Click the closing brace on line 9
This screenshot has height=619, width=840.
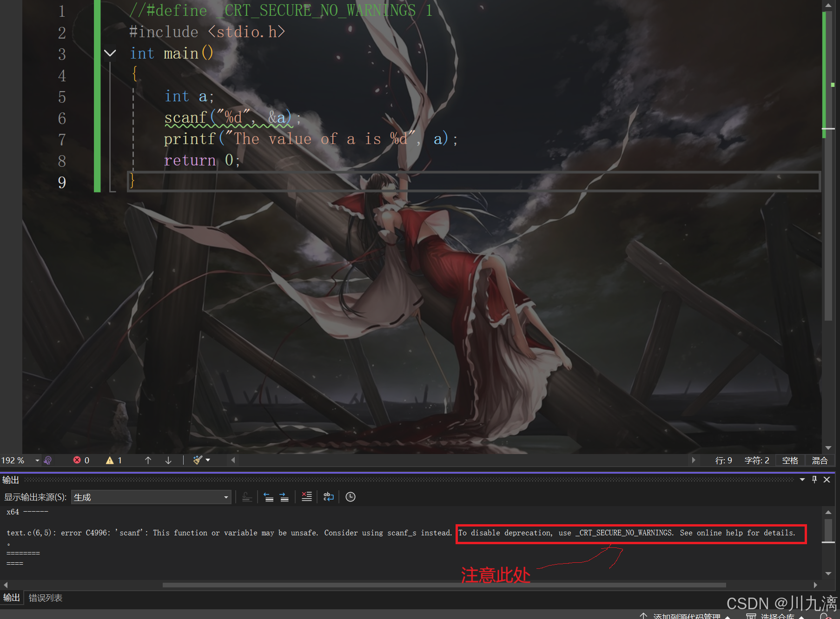(x=132, y=180)
